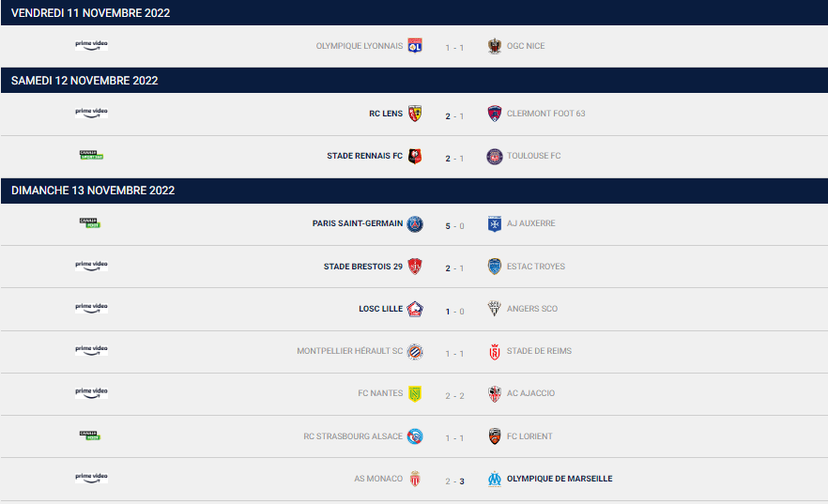828x504 pixels.
Task: Open the STADE RENNAIS FC team link
Action: [364, 156]
